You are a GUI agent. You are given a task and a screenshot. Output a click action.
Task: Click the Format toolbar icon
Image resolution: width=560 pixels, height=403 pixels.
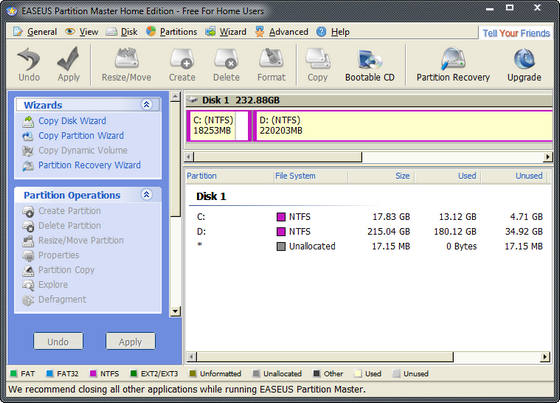pyautogui.click(x=271, y=59)
